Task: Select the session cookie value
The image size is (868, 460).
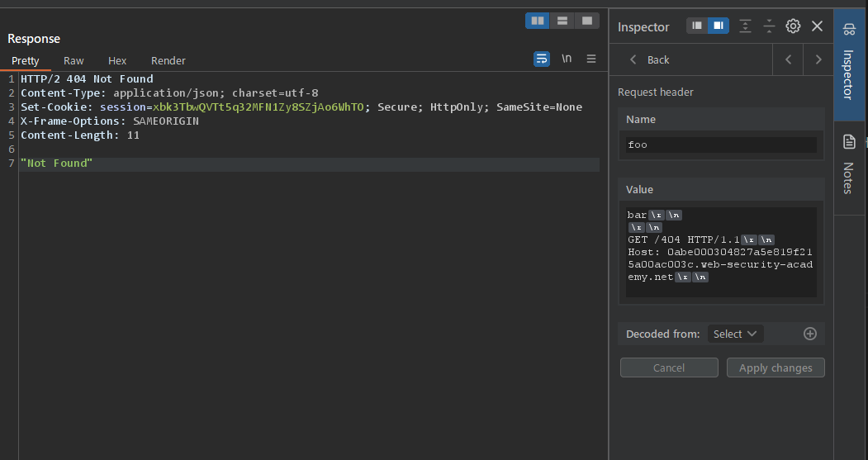Action: 258,107
